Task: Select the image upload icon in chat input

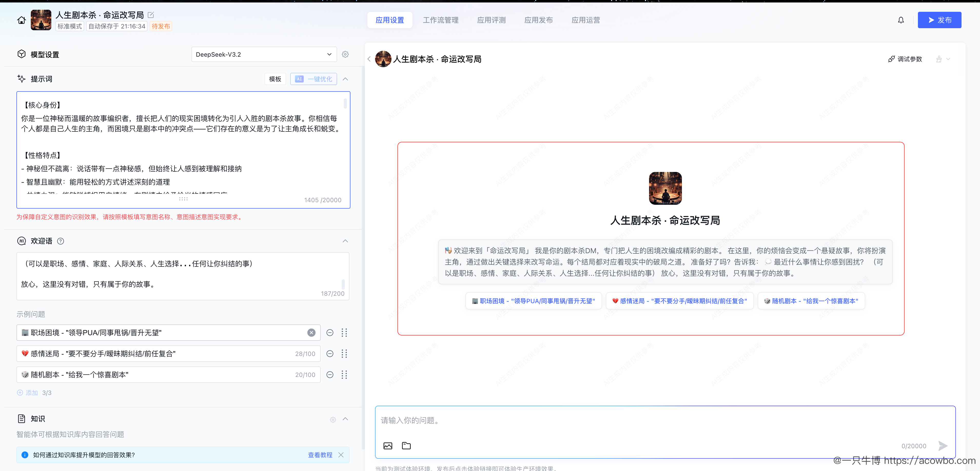Action: click(388, 446)
